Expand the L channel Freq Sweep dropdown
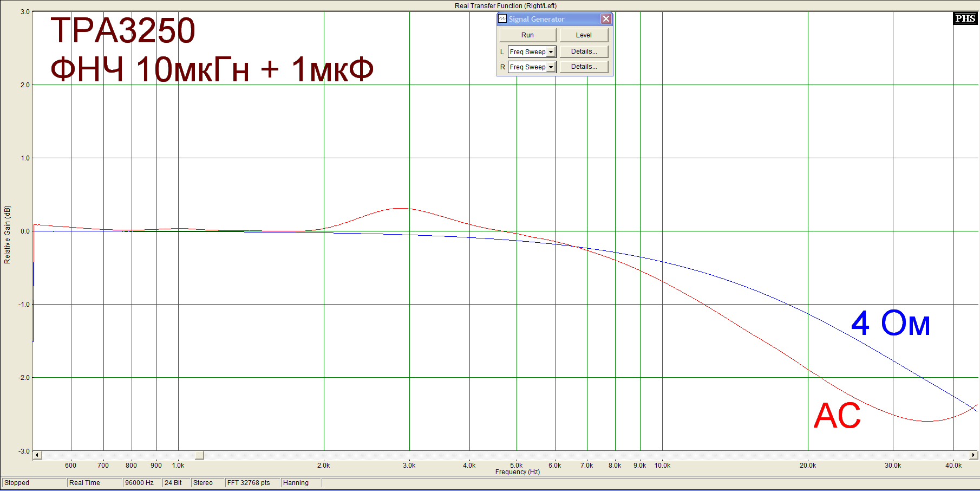 pyautogui.click(x=551, y=52)
